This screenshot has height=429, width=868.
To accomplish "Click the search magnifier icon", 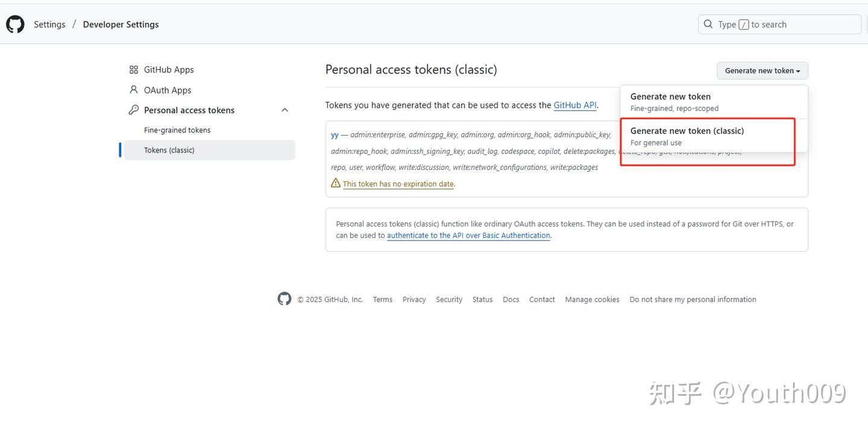I will pos(708,25).
